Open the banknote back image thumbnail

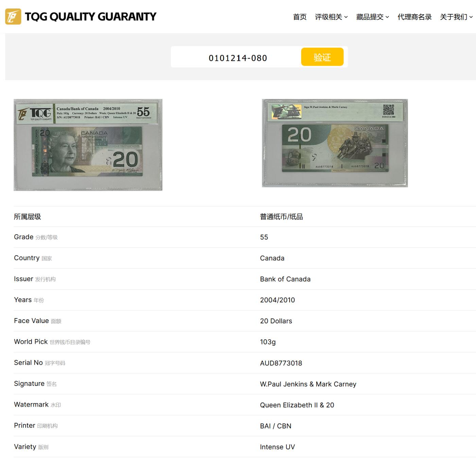335,143
